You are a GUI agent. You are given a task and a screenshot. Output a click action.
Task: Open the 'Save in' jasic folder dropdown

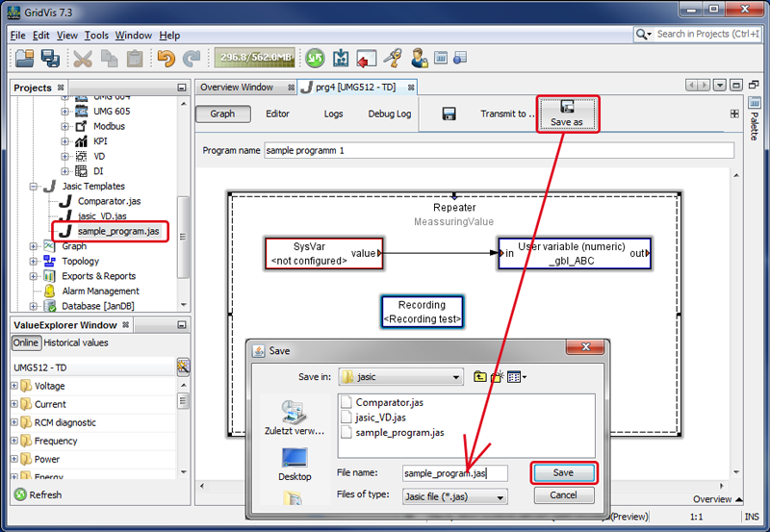point(455,377)
